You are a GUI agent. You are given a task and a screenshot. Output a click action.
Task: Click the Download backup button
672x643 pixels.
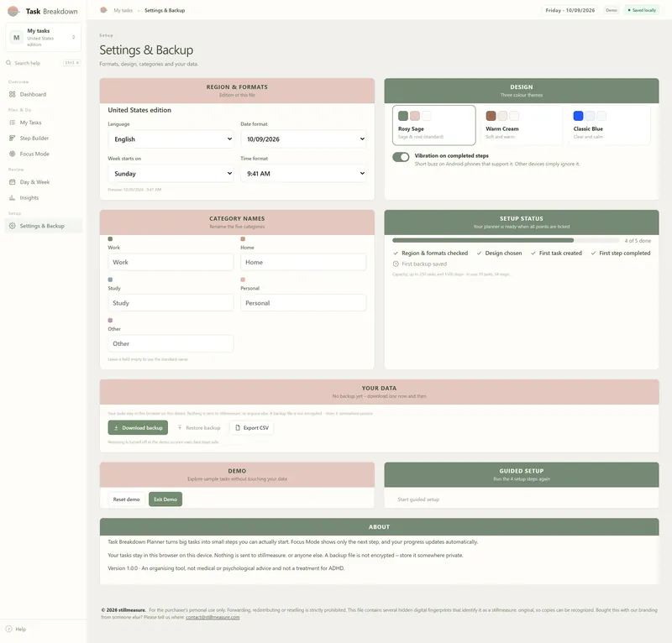[138, 427]
